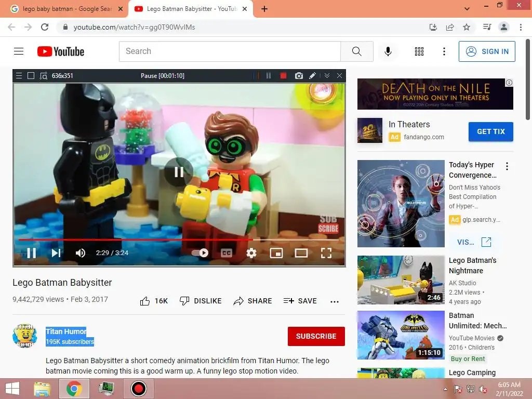This screenshot has height=399, width=532.
Task: Skip to next video
Action: pos(56,253)
